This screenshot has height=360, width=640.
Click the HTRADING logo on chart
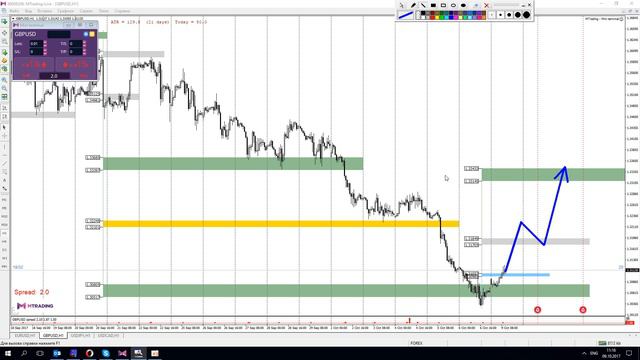[x=35, y=306]
